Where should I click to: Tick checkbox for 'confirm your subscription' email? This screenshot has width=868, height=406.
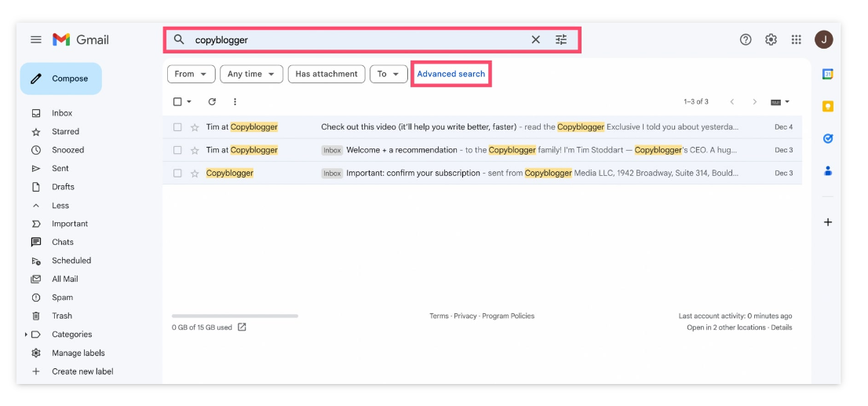(177, 174)
